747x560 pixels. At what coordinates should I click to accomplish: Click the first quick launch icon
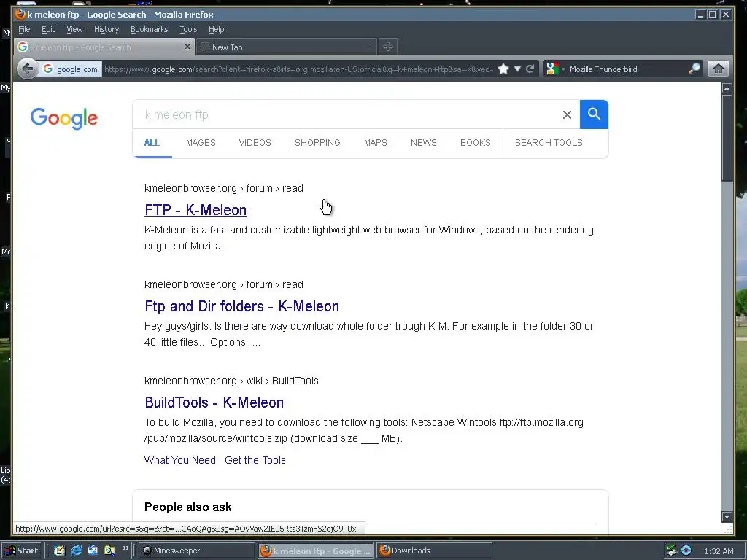pyautogui.click(x=59, y=551)
